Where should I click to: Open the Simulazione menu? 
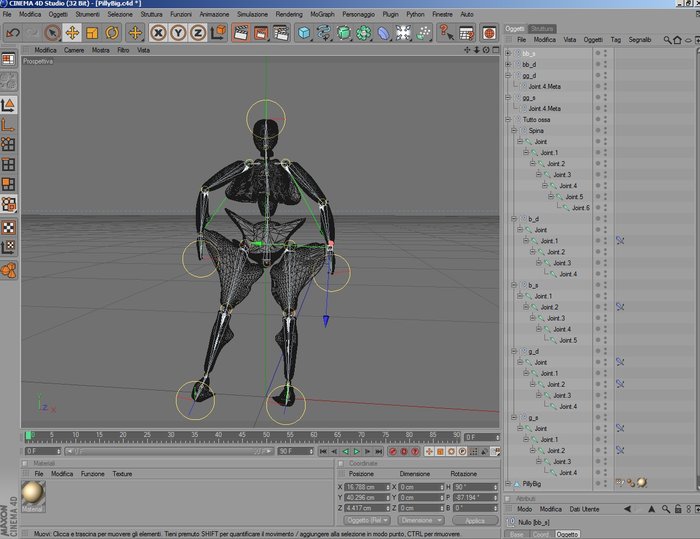[x=252, y=14]
